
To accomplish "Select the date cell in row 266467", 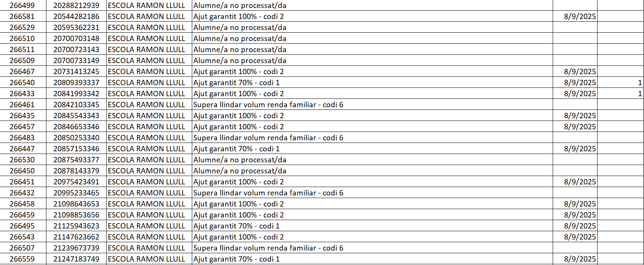I will pyautogui.click(x=580, y=71).
